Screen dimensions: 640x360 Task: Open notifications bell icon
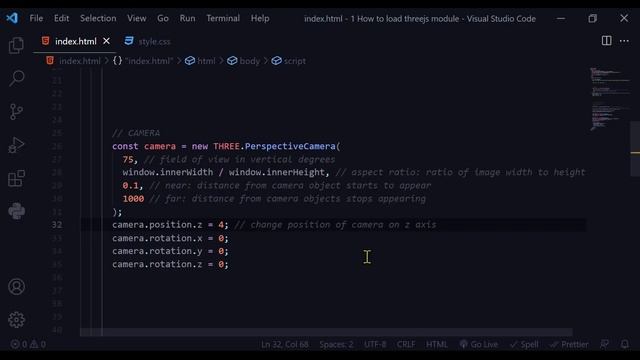pyautogui.click(x=624, y=344)
